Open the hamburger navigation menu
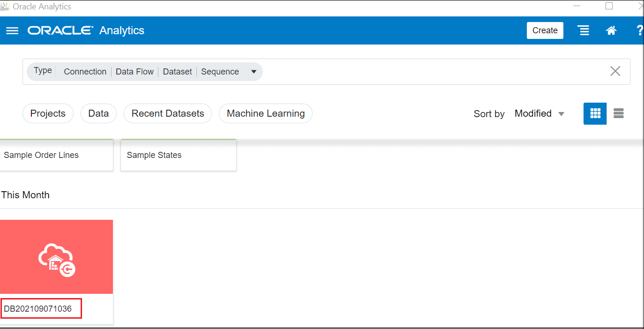The image size is (644, 329). point(12,30)
